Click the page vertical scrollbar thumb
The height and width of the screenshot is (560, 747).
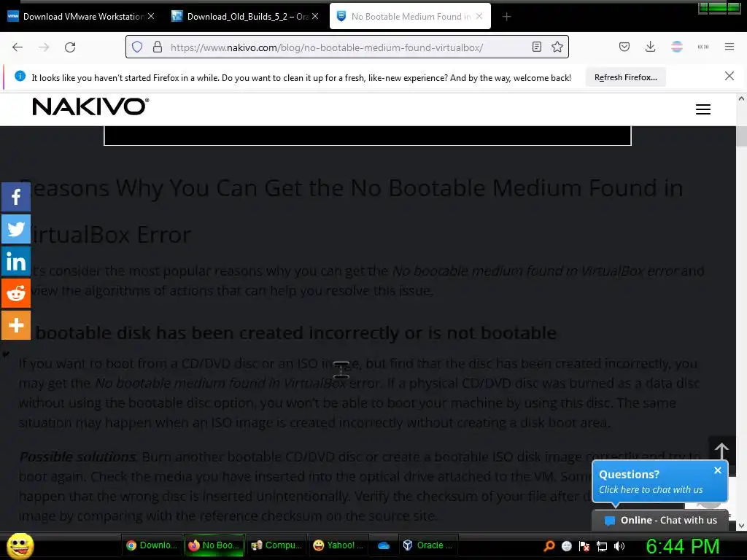point(741,136)
